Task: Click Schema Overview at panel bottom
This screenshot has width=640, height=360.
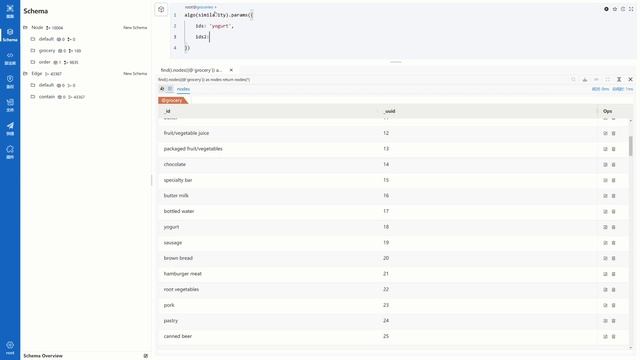Action: tap(43, 356)
